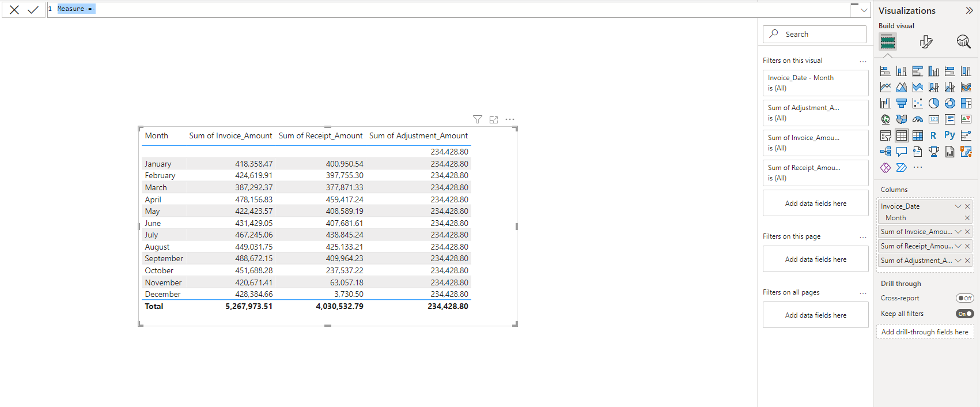Open dropdown for Sum of Receipt_Amount field

click(958, 246)
